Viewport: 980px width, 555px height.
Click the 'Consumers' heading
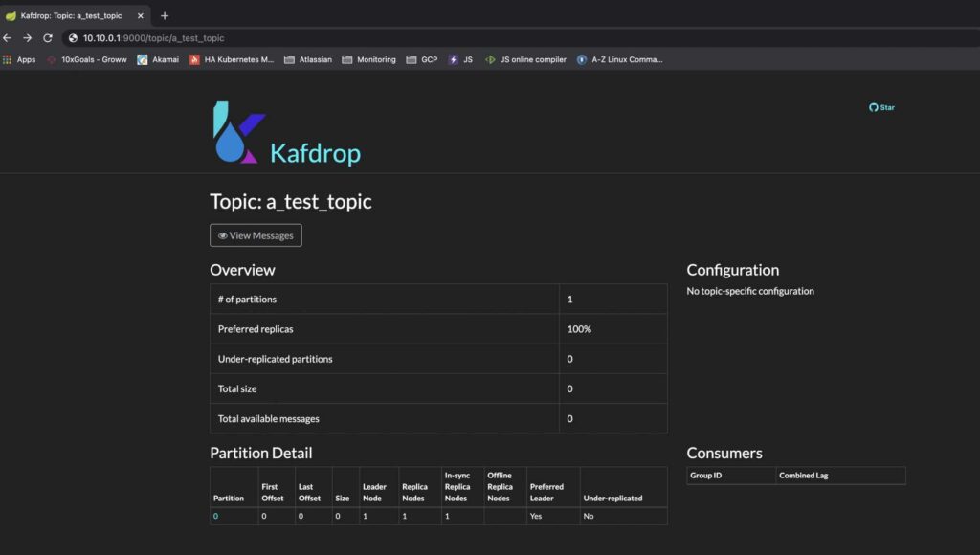coord(724,453)
